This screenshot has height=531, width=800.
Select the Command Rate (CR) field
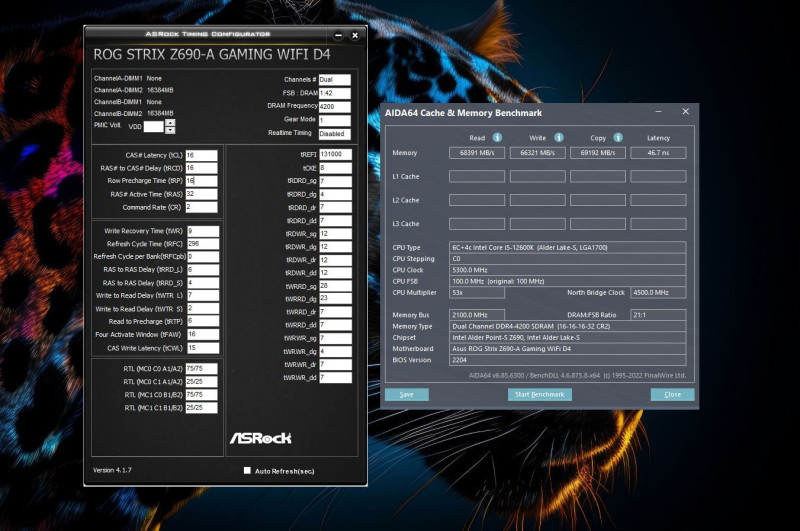pyautogui.click(x=202, y=207)
